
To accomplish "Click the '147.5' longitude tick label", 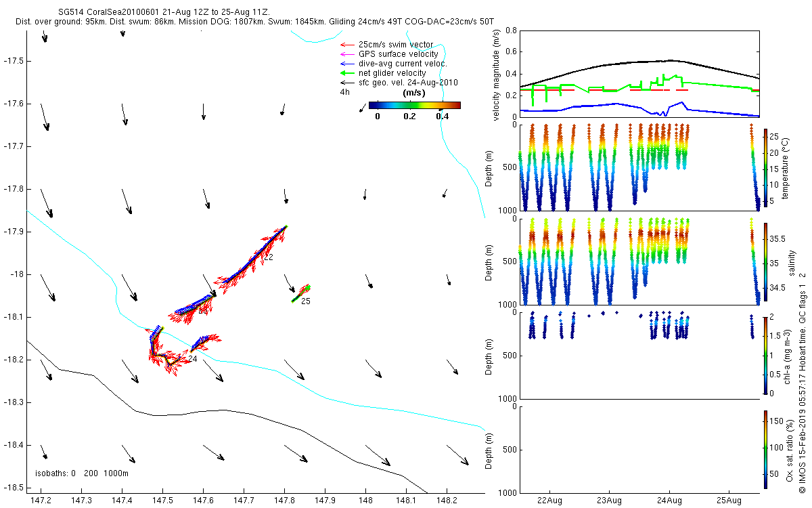I will 163,500.
